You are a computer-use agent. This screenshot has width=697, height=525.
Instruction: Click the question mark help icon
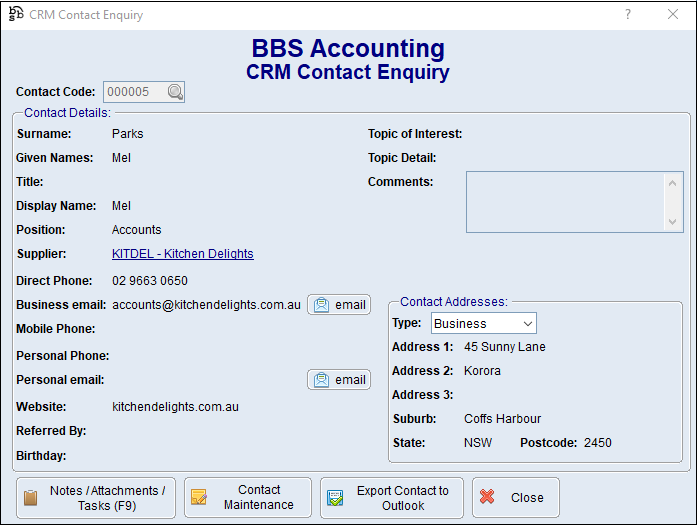click(628, 14)
